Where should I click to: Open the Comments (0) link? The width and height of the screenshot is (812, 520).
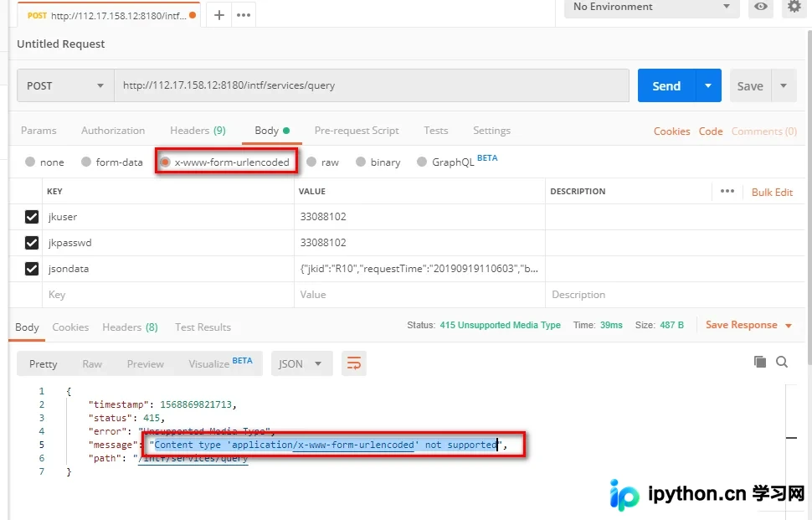[x=763, y=131]
